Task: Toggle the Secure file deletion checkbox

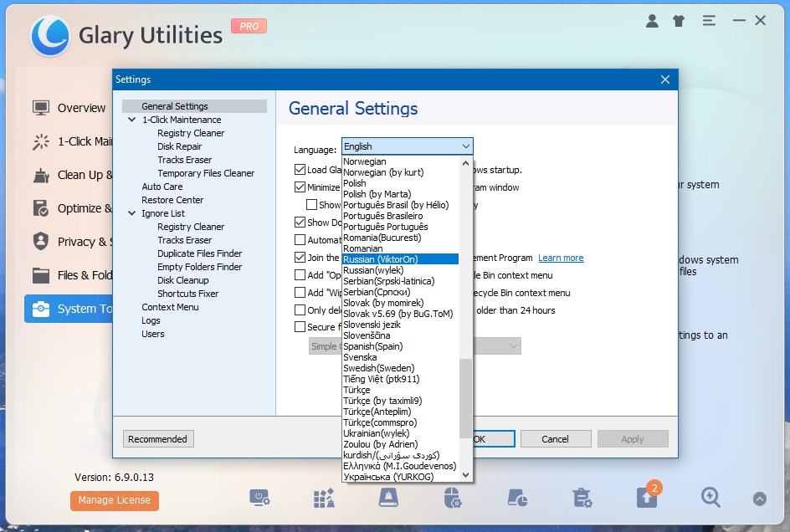Action: coord(300,327)
